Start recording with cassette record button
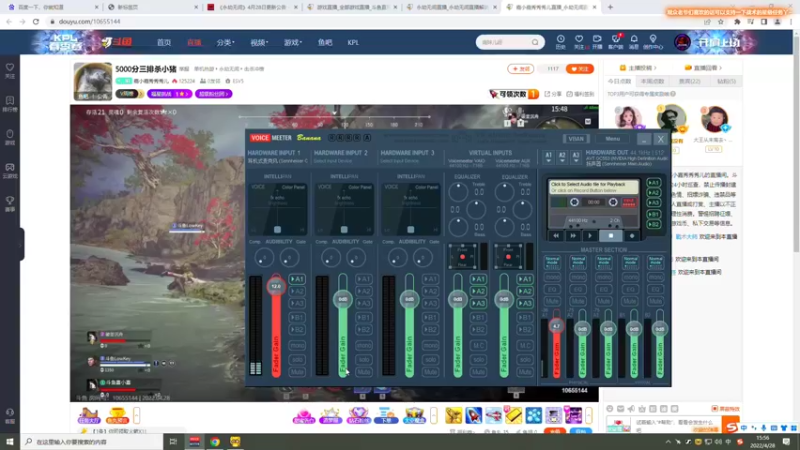The image size is (800, 450). (632, 236)
